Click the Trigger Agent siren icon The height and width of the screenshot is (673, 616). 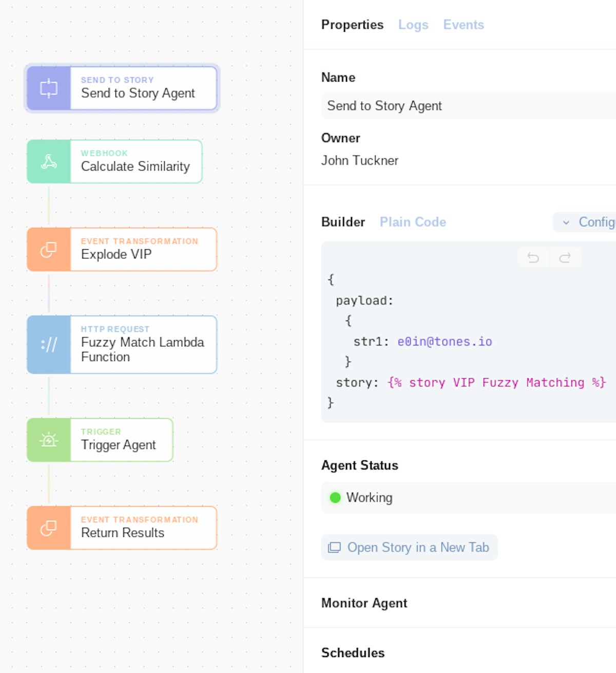point(49,440)
